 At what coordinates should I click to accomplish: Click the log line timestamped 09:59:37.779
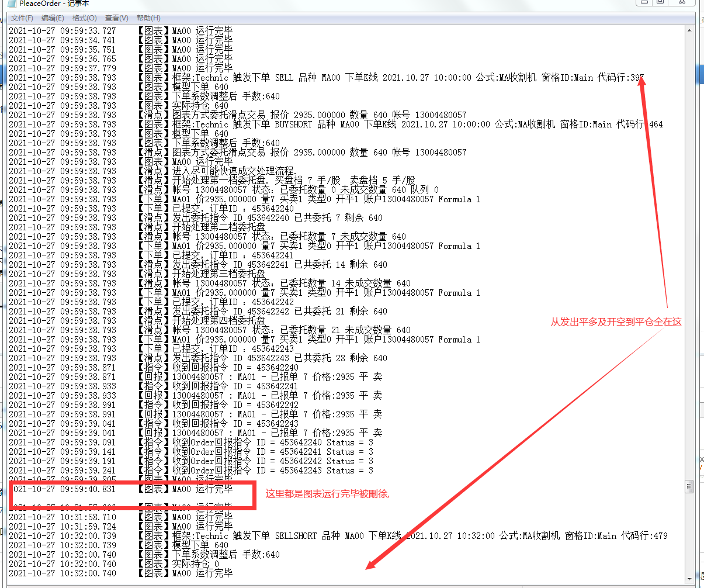point(120,68)
